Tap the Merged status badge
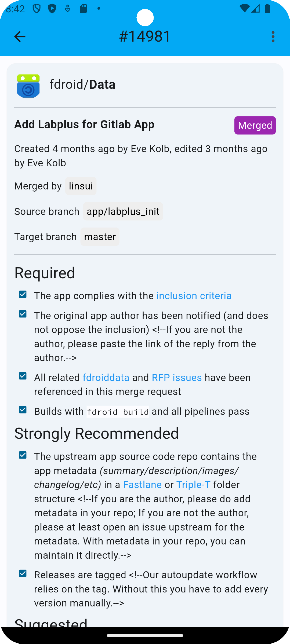The image size is (290, 644). pos(255,125)
